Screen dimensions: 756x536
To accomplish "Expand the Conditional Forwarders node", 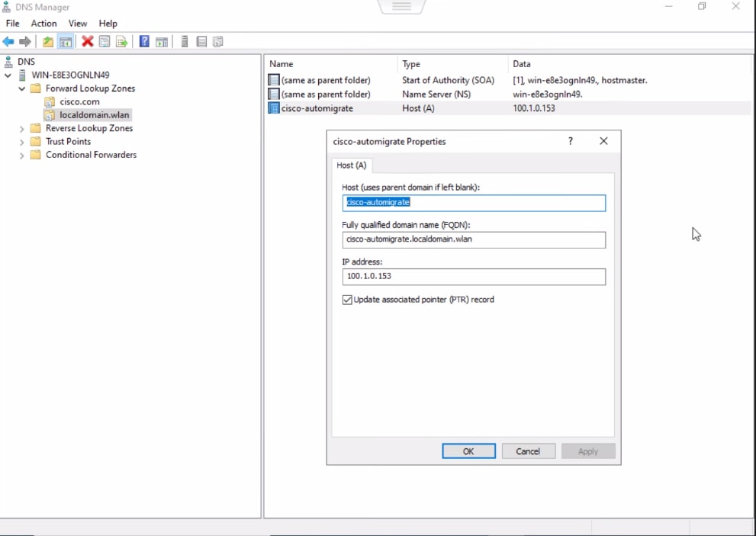I will coord(21,155).
